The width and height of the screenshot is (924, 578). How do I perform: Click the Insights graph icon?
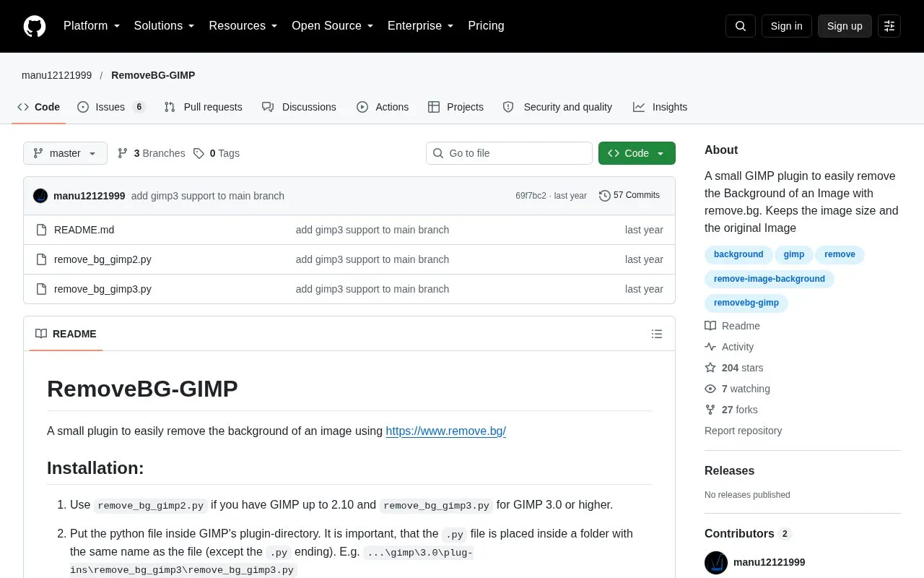[x=639, y=107]
